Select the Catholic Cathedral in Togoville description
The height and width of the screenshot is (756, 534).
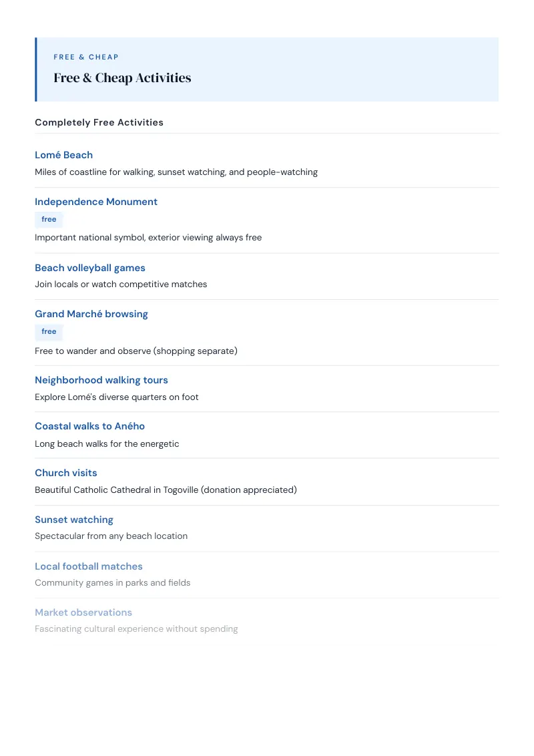coord(166,490)
